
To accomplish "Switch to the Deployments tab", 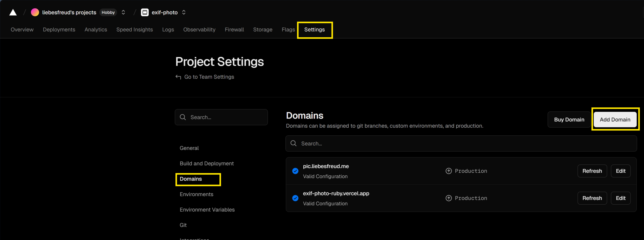I will pos(59,30).
